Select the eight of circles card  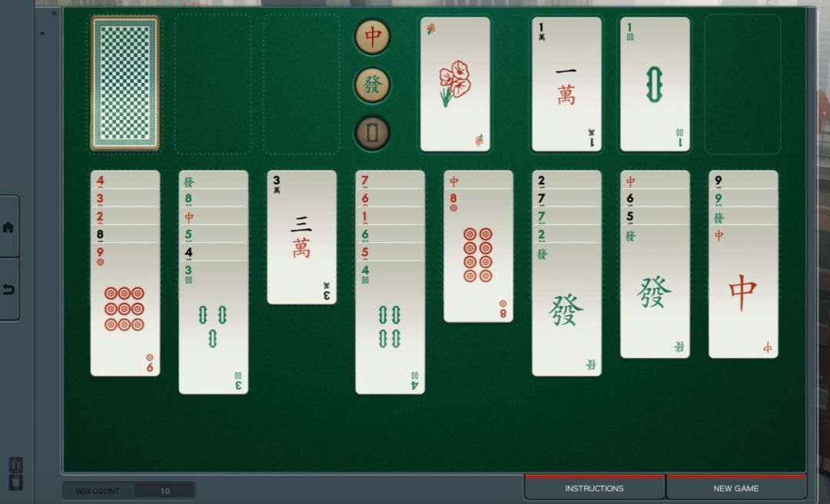tap(479, 255)
